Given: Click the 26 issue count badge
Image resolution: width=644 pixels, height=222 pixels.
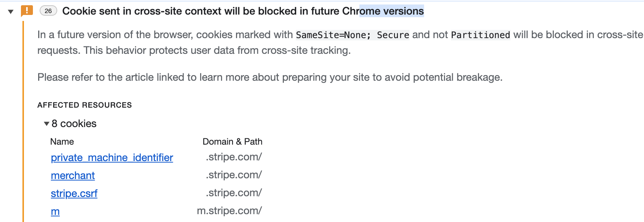Looking at the screenshot, I should point(48,11).
